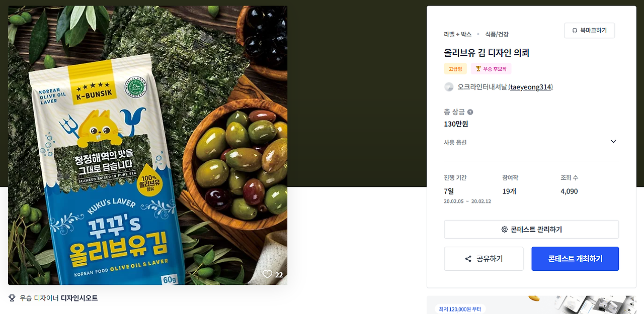Click the bookmark icon in 북마크하기
The image size is (644, 314).
(x=575, y=31)
